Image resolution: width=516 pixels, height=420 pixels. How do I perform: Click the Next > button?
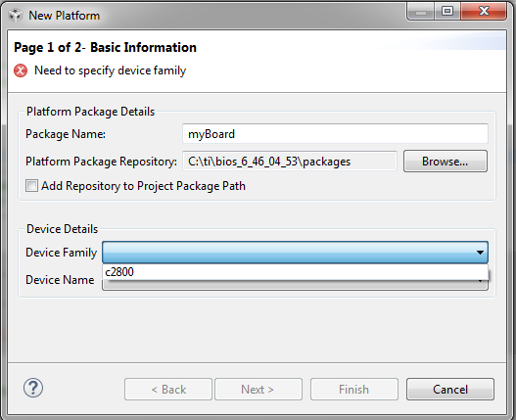click(258, 390)
